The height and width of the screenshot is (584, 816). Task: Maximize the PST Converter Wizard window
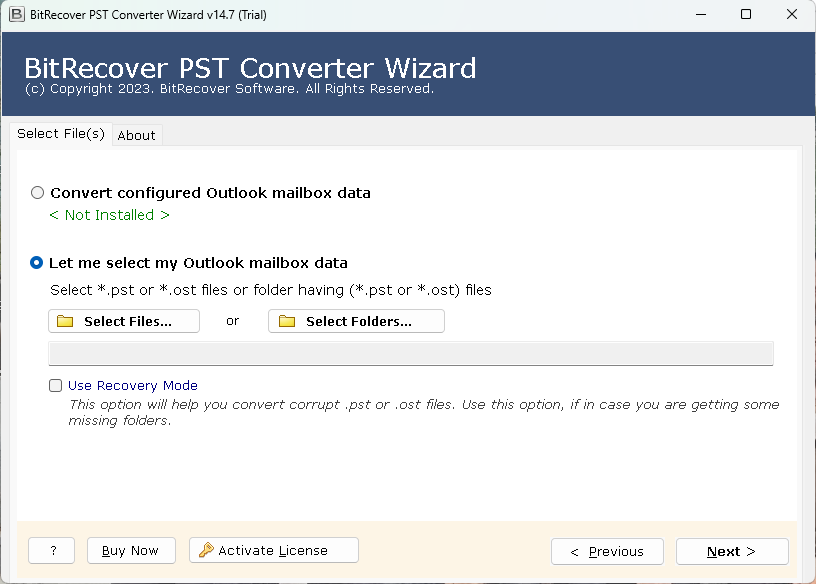point(746,14)
